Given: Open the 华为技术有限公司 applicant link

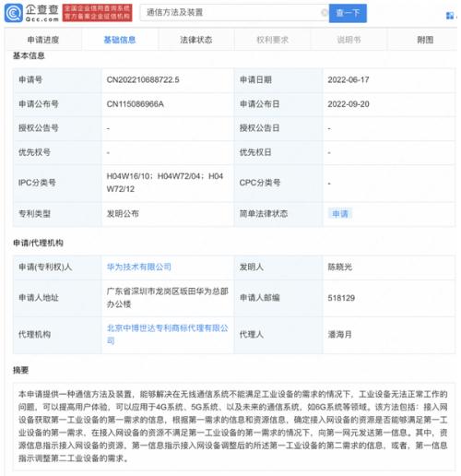Looking at the screenshot, I should (x=139, y=267).
